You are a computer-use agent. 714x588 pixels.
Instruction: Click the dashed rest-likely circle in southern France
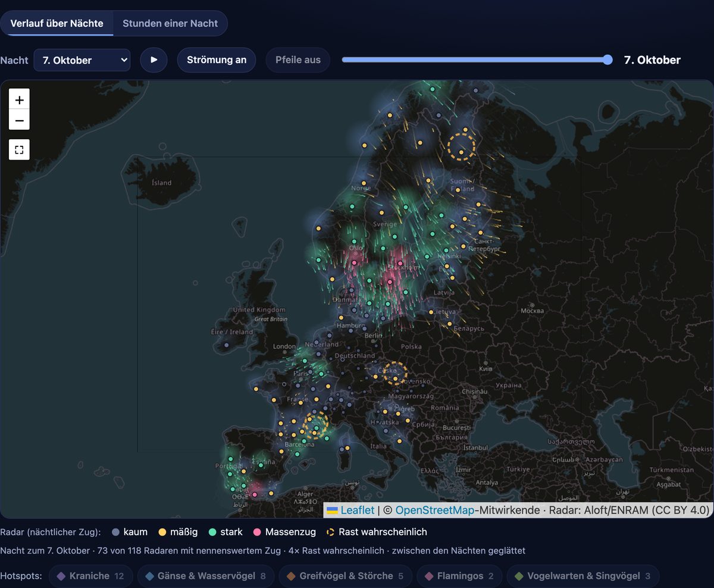point(316,425)
